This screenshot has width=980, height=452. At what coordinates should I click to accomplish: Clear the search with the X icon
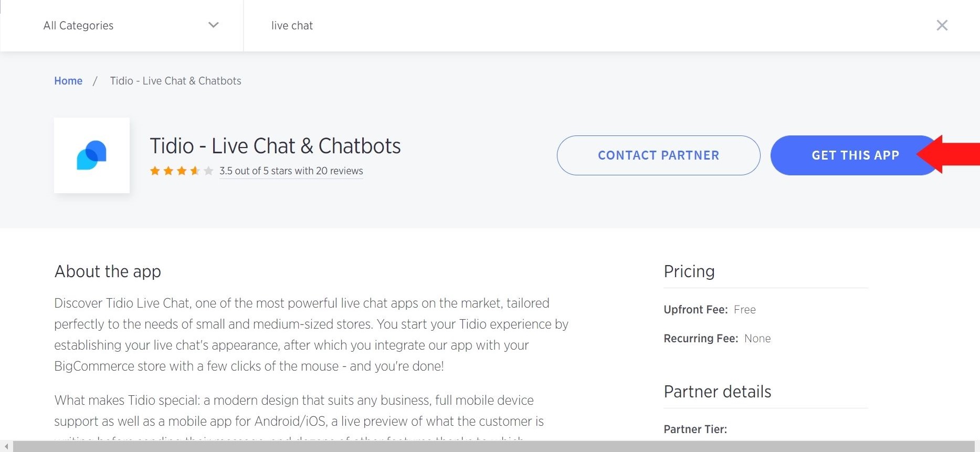coord(942,25)
